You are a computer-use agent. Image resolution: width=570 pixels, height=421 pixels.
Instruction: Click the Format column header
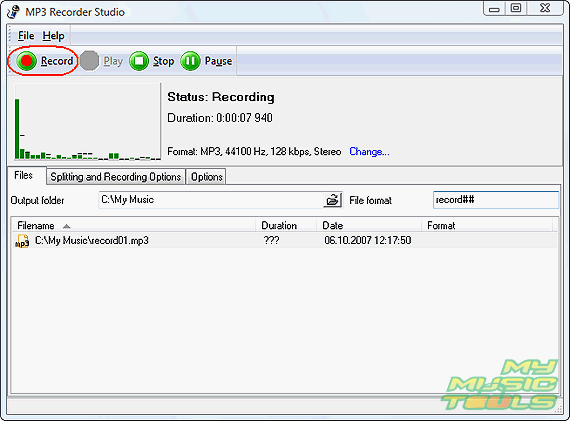tap(487, 225)
